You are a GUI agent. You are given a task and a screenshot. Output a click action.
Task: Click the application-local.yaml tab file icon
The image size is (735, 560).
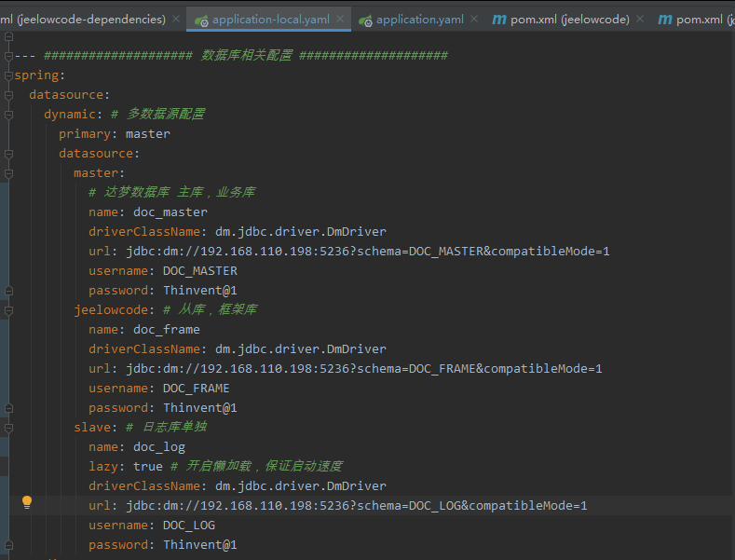200,20
